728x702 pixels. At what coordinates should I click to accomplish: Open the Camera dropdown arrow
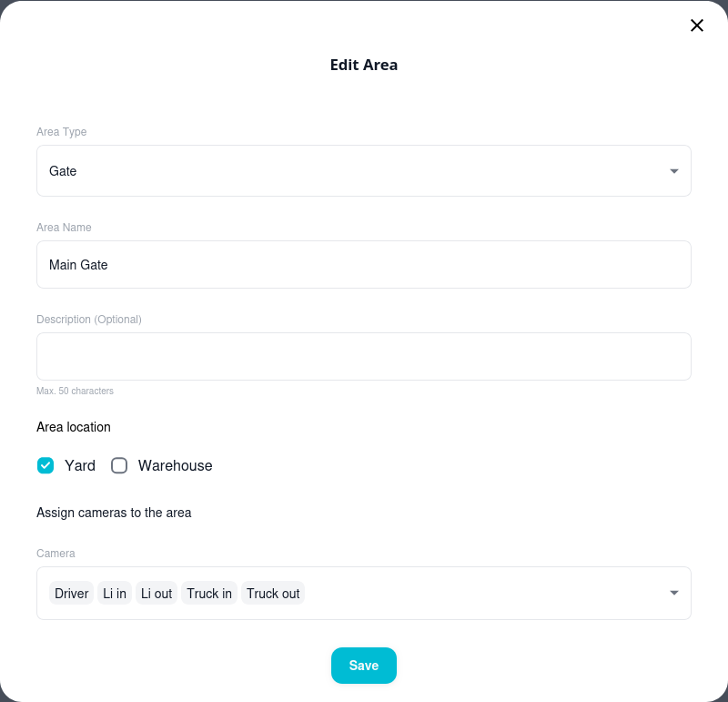674,593
